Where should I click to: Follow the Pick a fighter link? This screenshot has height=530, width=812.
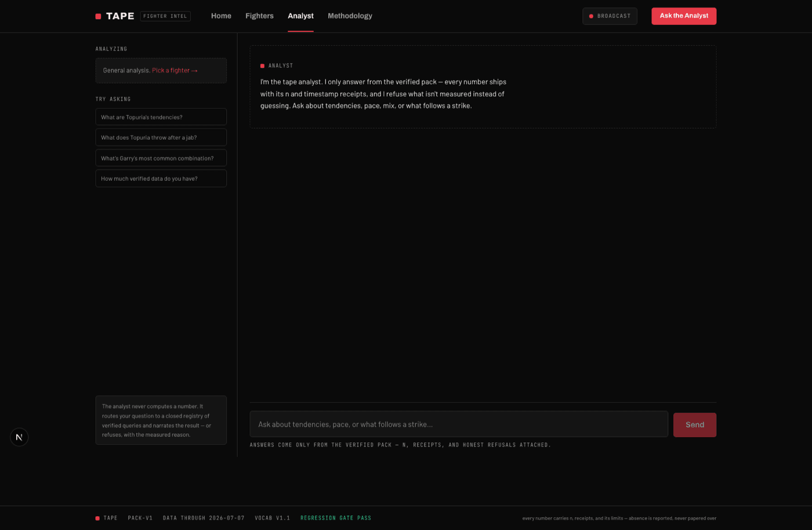click(x=175, y=71)
